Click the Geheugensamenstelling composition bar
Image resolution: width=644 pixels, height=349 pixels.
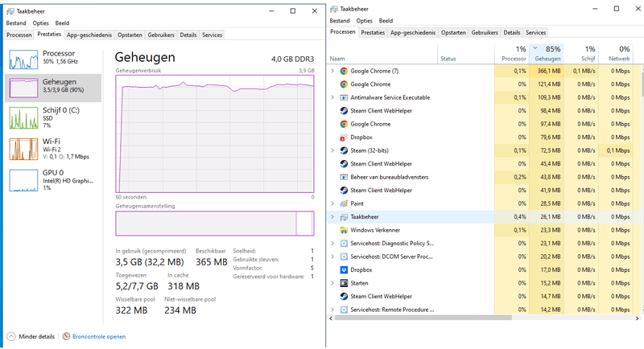coord(215,224)
